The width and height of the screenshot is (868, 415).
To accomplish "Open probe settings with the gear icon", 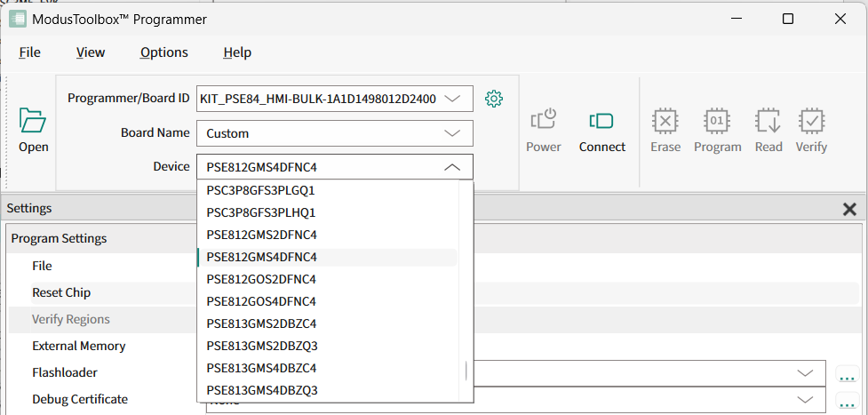I will tap(493, 100).
